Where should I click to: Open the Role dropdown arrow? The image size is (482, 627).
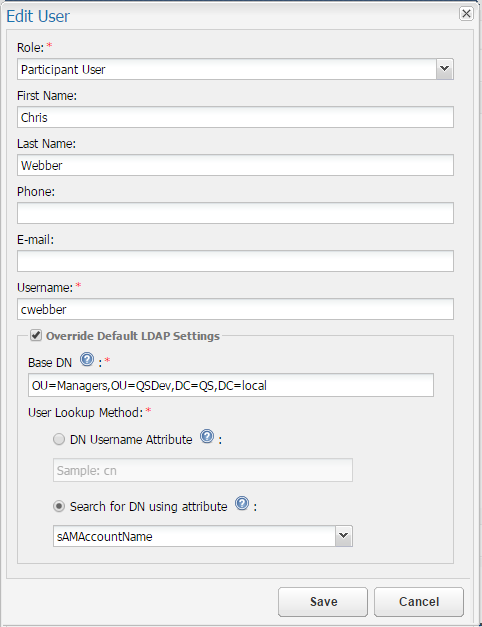(x=444, y=69)
